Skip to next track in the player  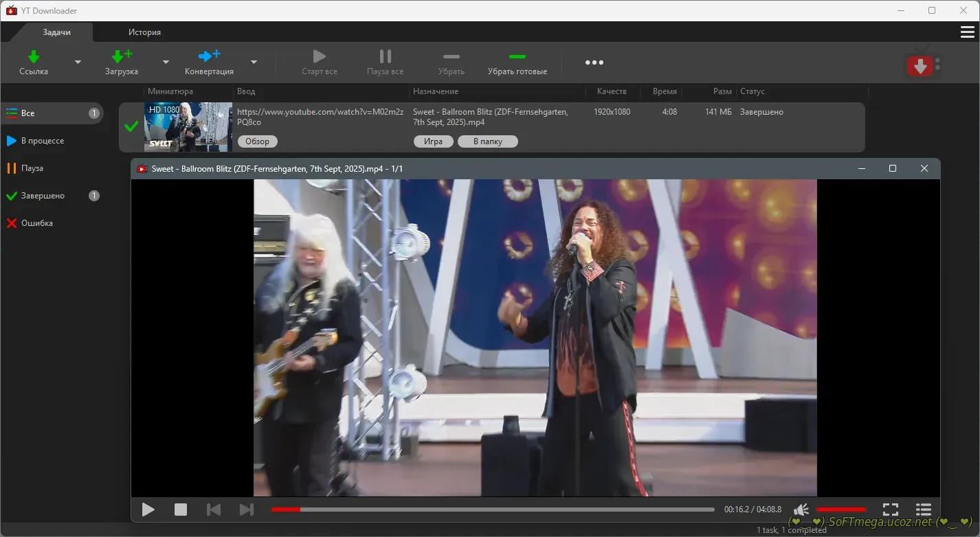click(x=246, y=510)
